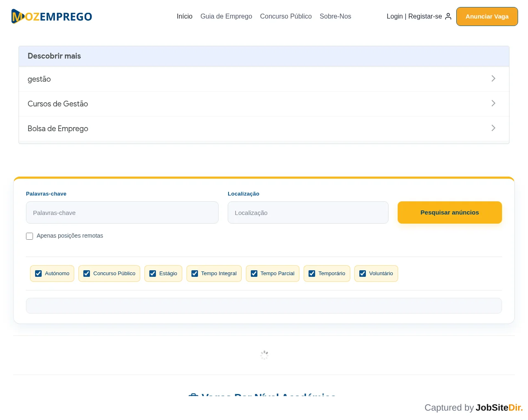Screen dimensions: 528x420
Task: Click the Cursos de Gestão text
Action: [58, 104]
